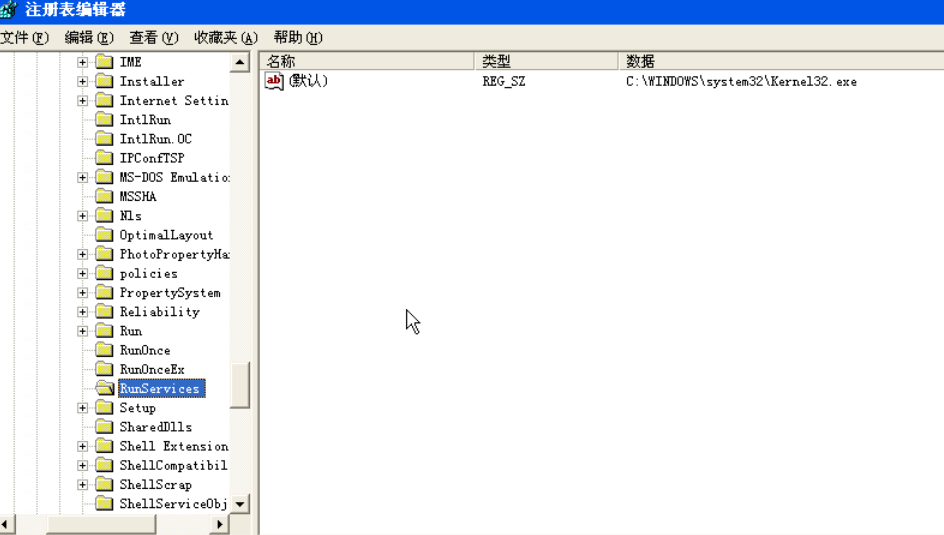Open the 文件(F) menu
Screen dimensions: 944x535
click(25, 38)
